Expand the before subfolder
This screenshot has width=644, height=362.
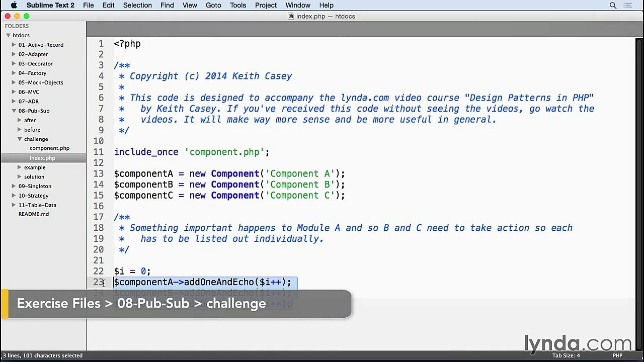pyautogui.click(x=19, y=130)
